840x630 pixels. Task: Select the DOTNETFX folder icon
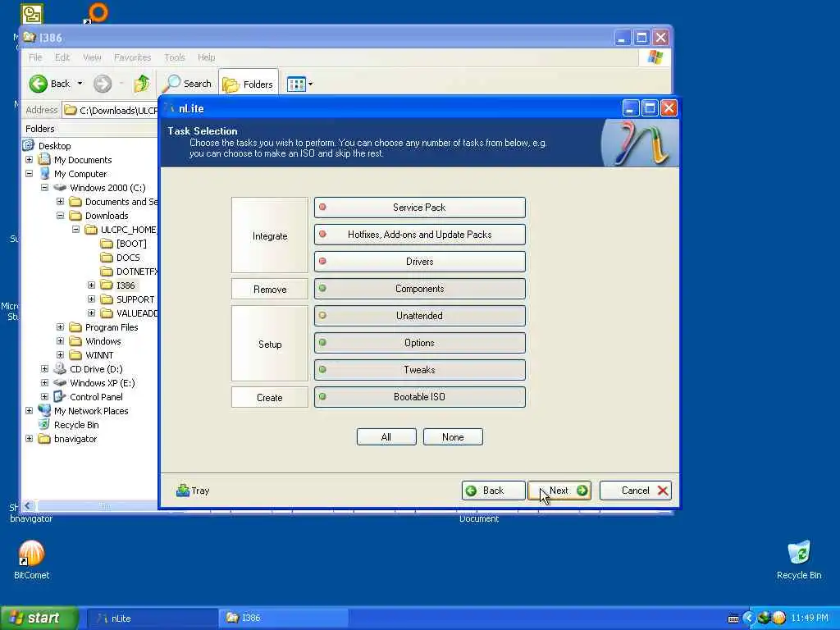tap(107, 271)
